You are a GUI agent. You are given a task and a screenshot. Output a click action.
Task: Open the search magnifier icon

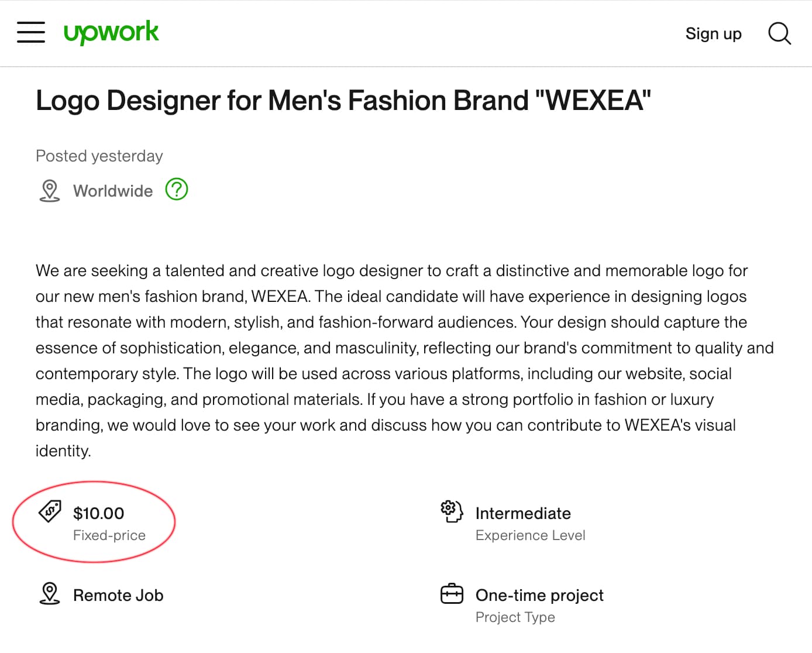(779, 33)
